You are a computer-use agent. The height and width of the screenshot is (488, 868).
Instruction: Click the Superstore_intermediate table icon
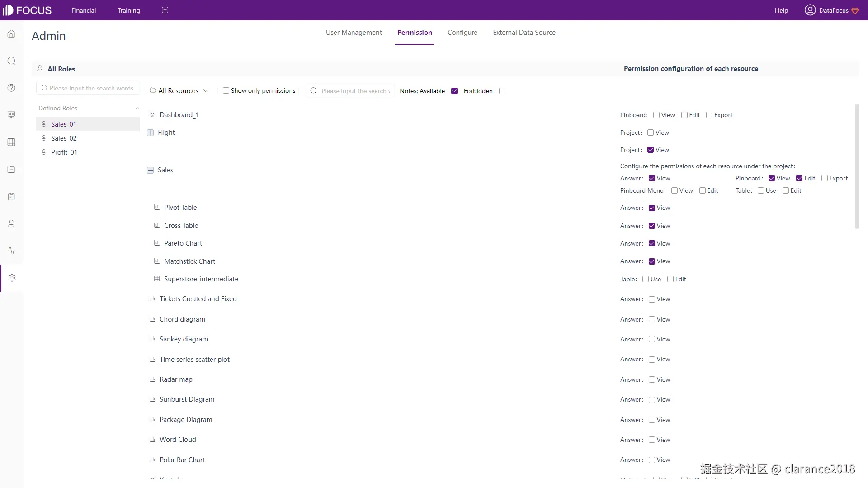click(157, 279)
